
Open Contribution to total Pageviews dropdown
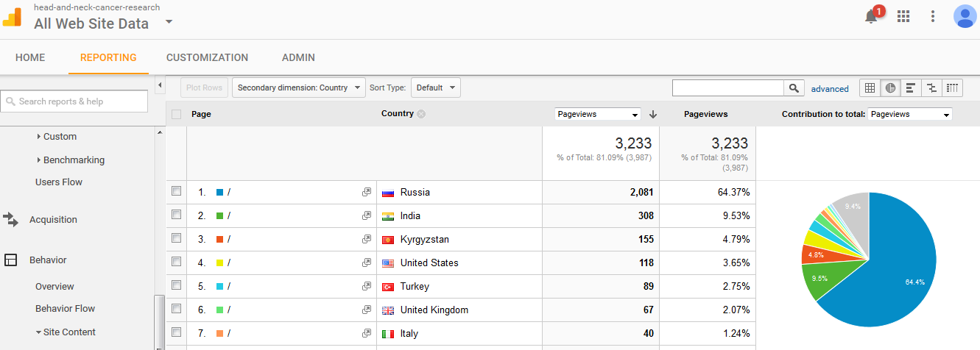910,114
